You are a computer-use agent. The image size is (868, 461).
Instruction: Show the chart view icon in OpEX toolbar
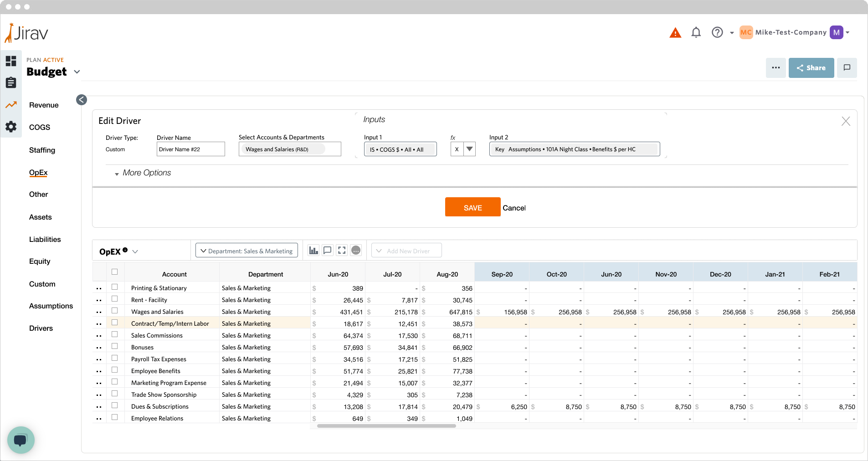313,250
